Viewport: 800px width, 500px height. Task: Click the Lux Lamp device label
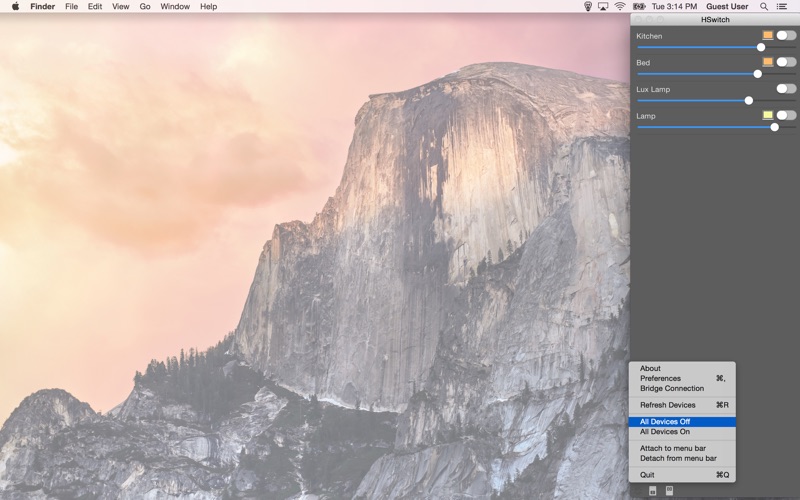(653, 89)
